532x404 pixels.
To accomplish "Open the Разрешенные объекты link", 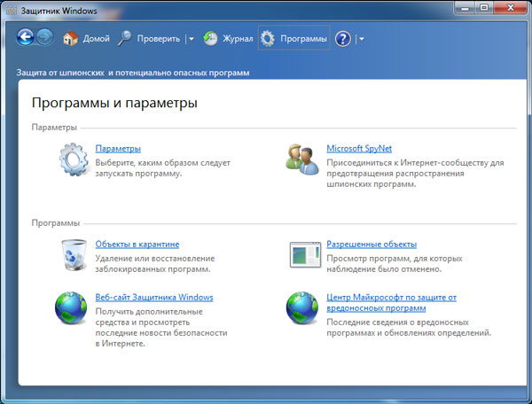I will [372, 244].
